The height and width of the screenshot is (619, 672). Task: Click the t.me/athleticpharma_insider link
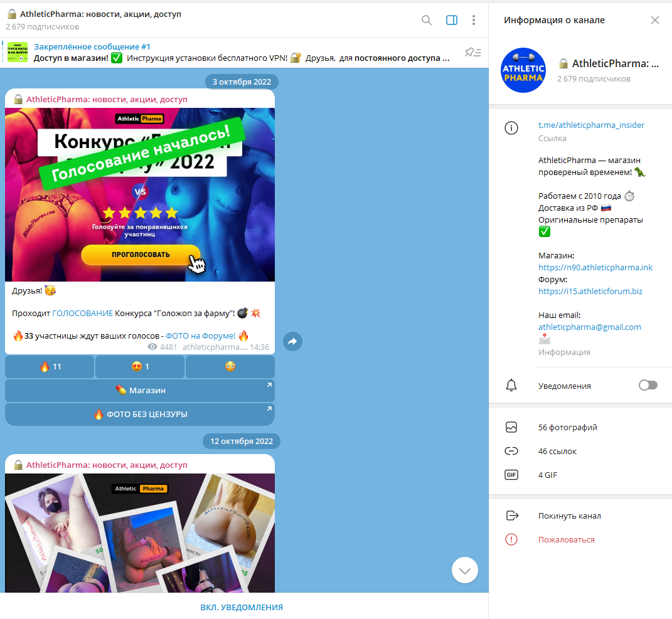[591, 125]
